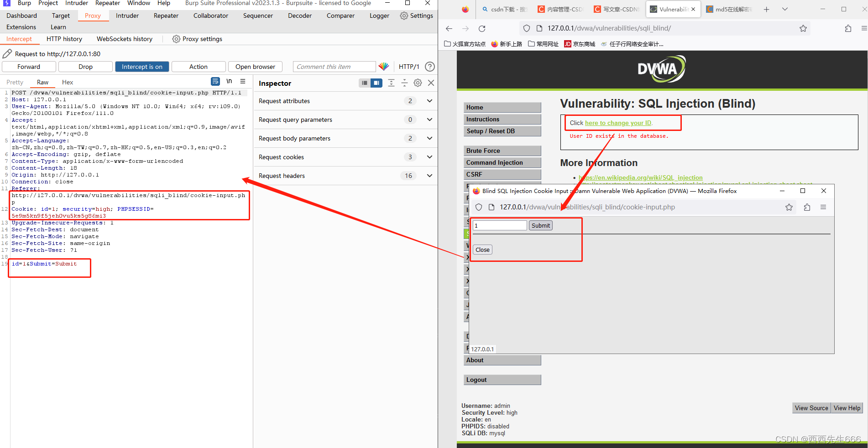The image size is (868, 448).
Task: Reload page in main Firefox window
Action: coord(482,28)
